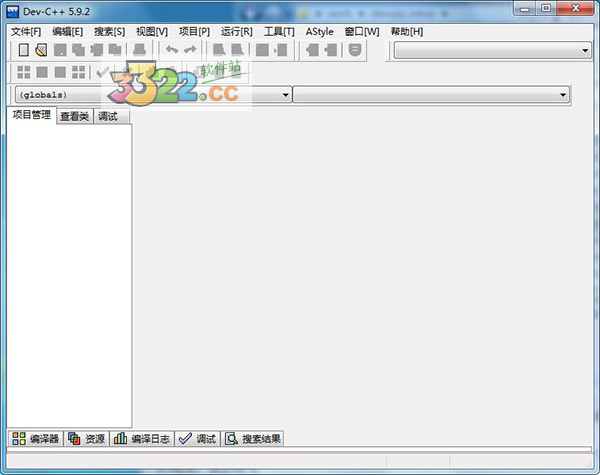Close the Dev-C++ window
600x475 pixels.
[x=576, y=8]
